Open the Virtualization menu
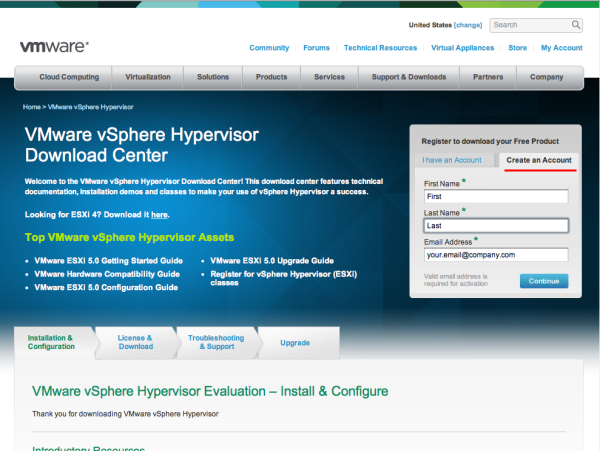 (148, 77)
